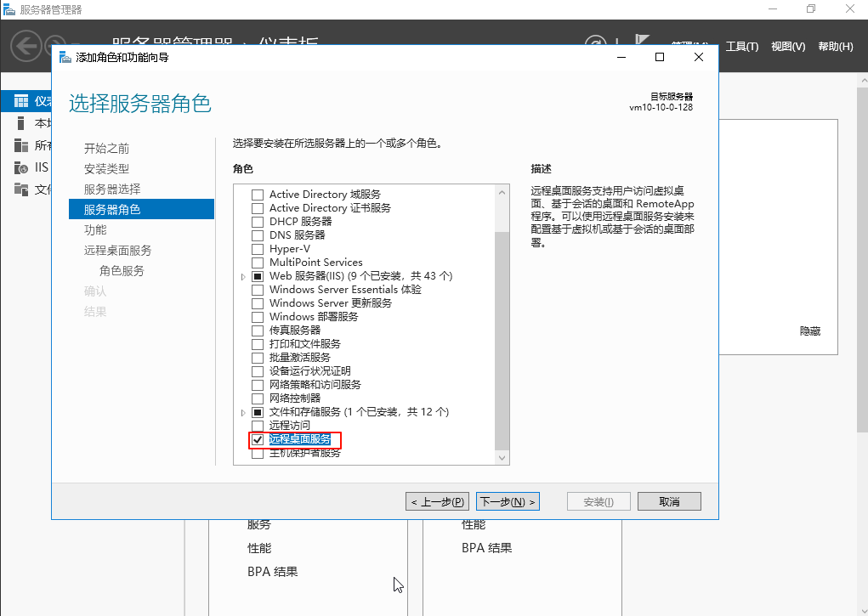The width and height of the screenshot is (868, 616).
Task: Check Active Directory 证书服务 checkbox
Action: 258,209
